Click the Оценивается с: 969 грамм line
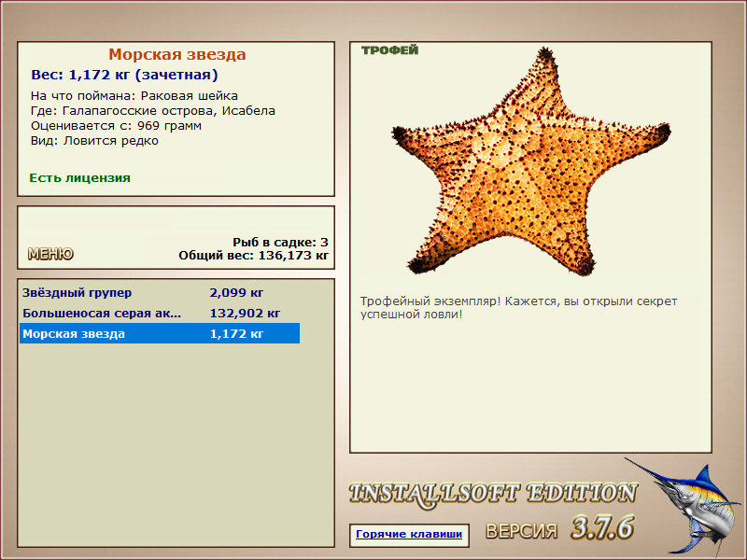The width and height of the screenshot is (747, 560). [x=116, y=126]
